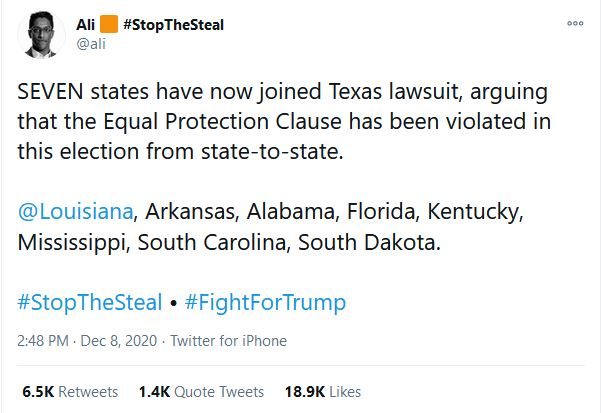View the 18.9K Likes list
The image size is (601, 413).
tap(323, 392)
